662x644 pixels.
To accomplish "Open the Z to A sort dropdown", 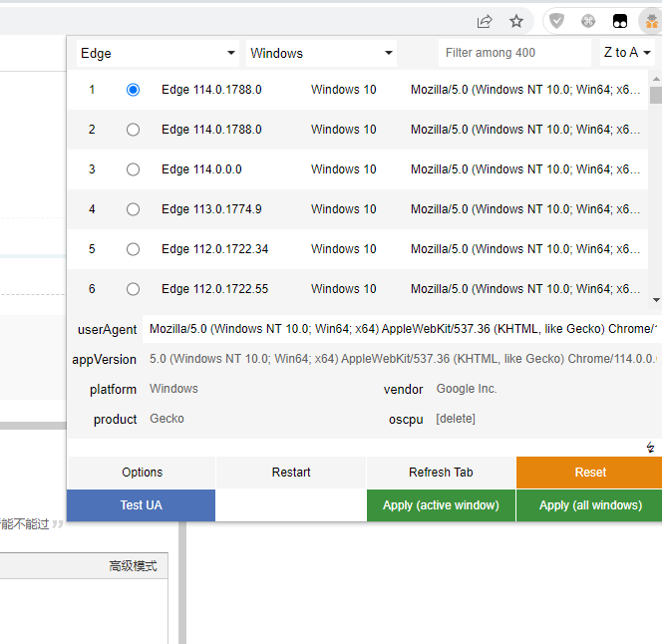I will (x=627, y=53).
